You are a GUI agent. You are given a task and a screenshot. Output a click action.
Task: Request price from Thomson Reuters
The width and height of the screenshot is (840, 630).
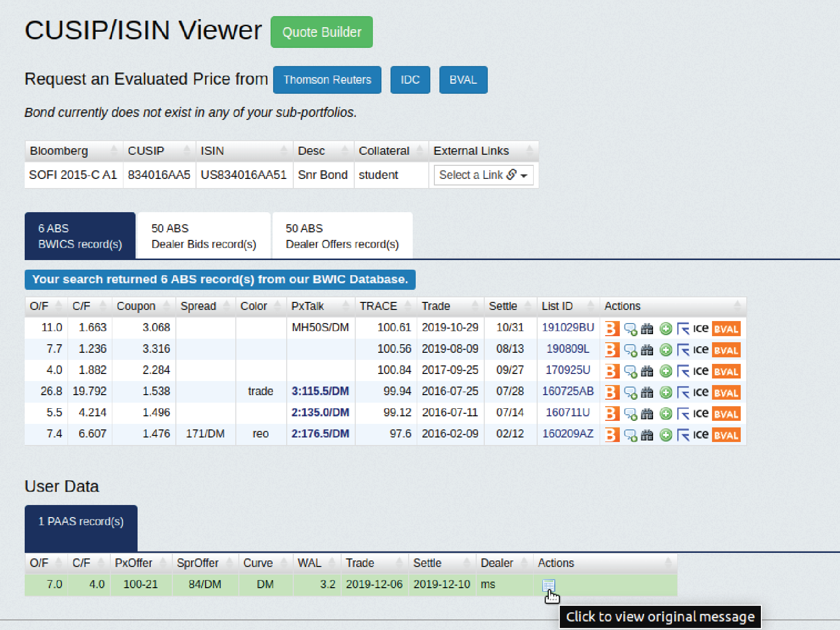click(x=327, y=80)
